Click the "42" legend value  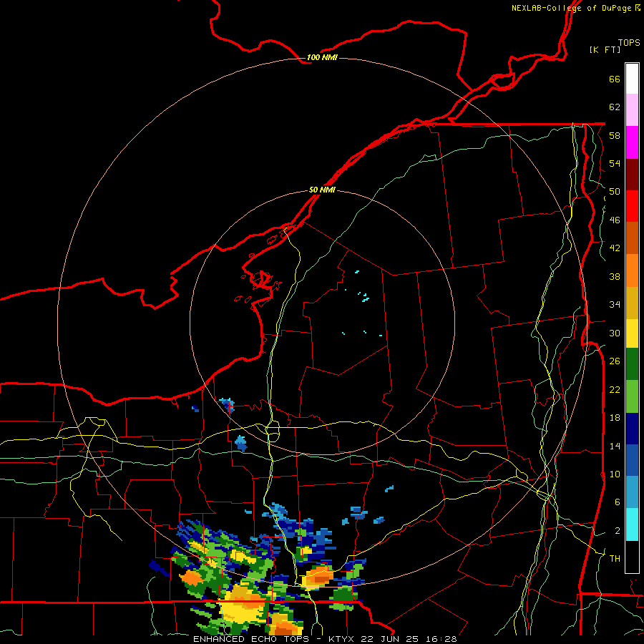(x=615, y=248)
